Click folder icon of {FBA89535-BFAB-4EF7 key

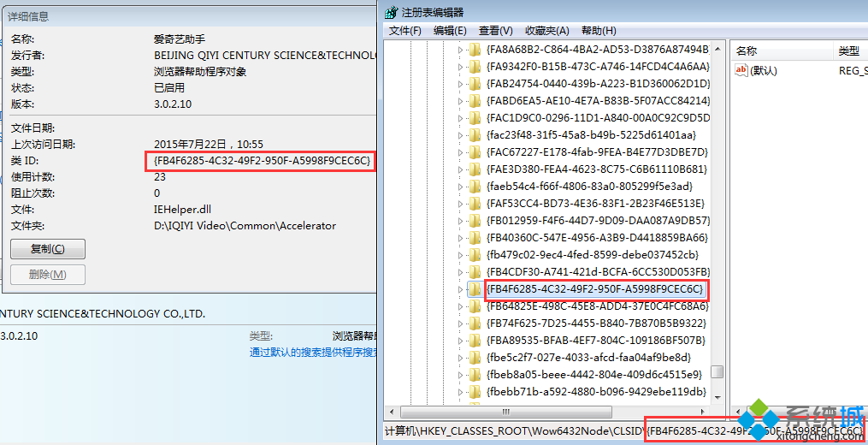pos(475,341)
